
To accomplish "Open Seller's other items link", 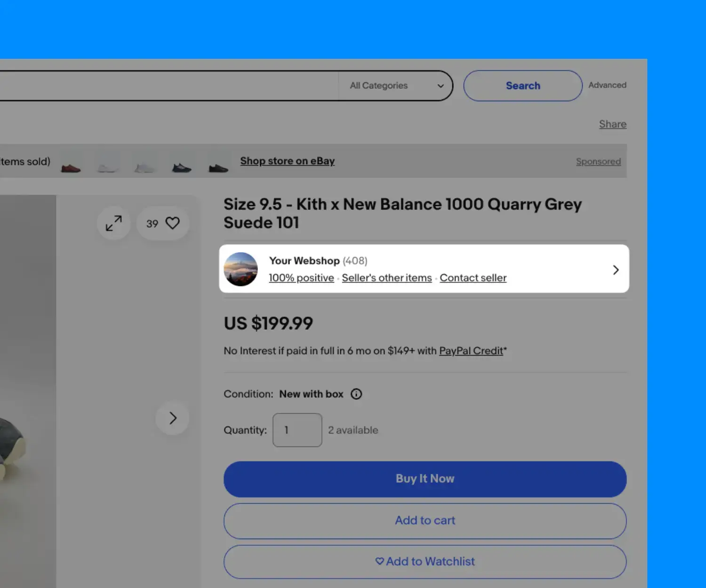I will pyautogui.click(x=387, y=278).
